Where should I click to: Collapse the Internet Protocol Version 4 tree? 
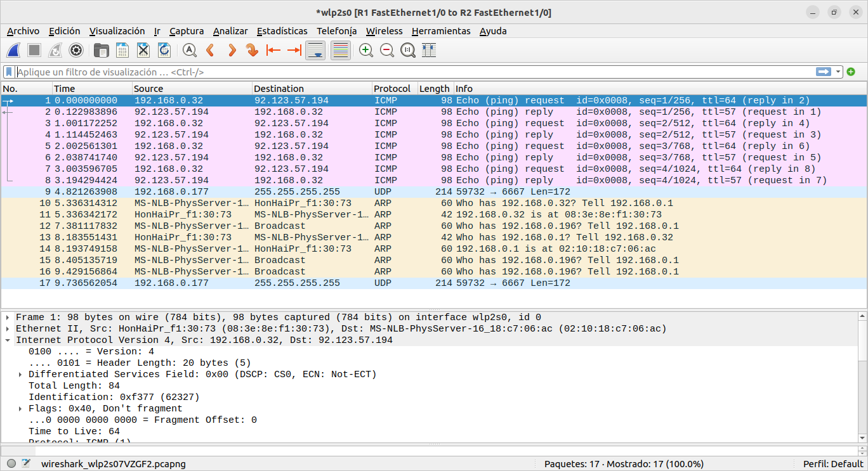[x=8, y=340]
